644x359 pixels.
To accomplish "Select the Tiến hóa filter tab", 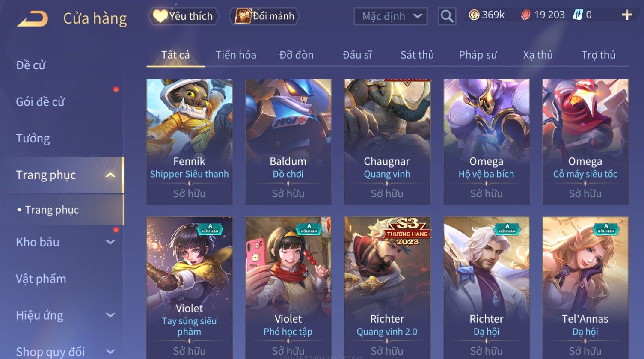I will coord(236,55).
